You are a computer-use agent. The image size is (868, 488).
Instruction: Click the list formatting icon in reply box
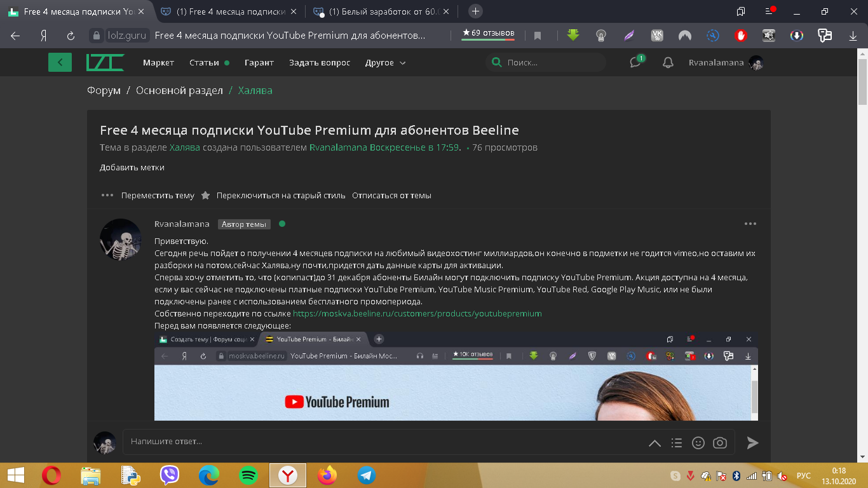pyautogui.click(x=677, y=443)
